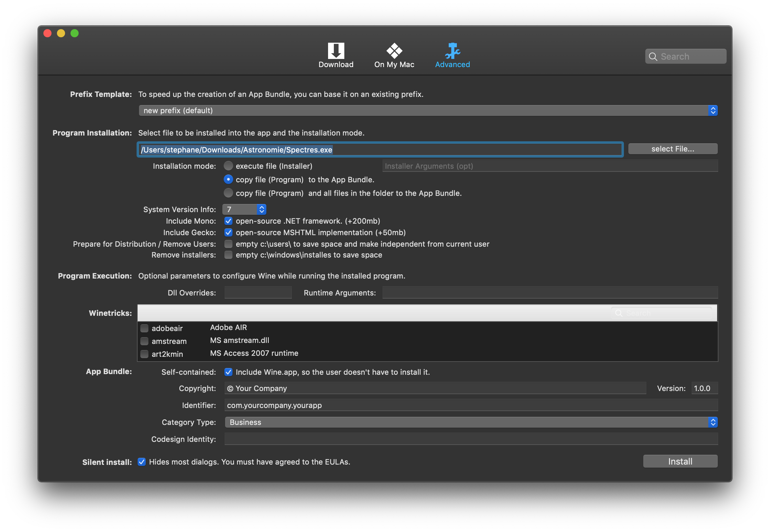Click the green zoom window button
This screenshot has width=770, height=532.
(x=75, y=33)
